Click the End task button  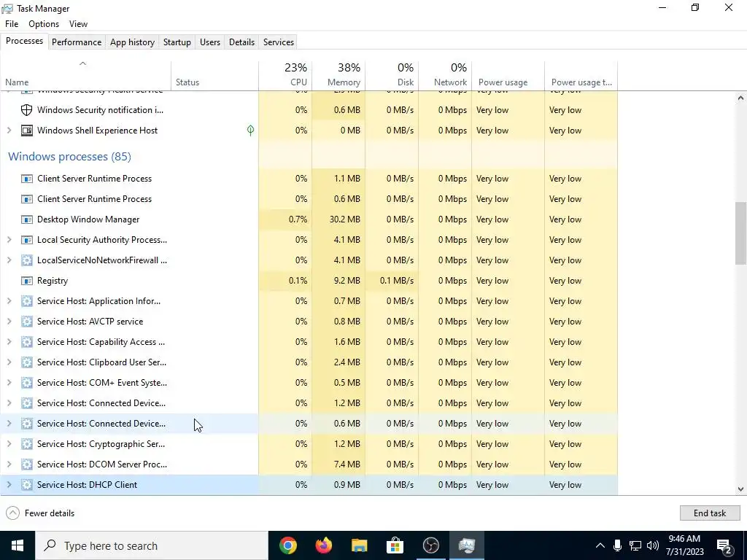tap(709, 513)
